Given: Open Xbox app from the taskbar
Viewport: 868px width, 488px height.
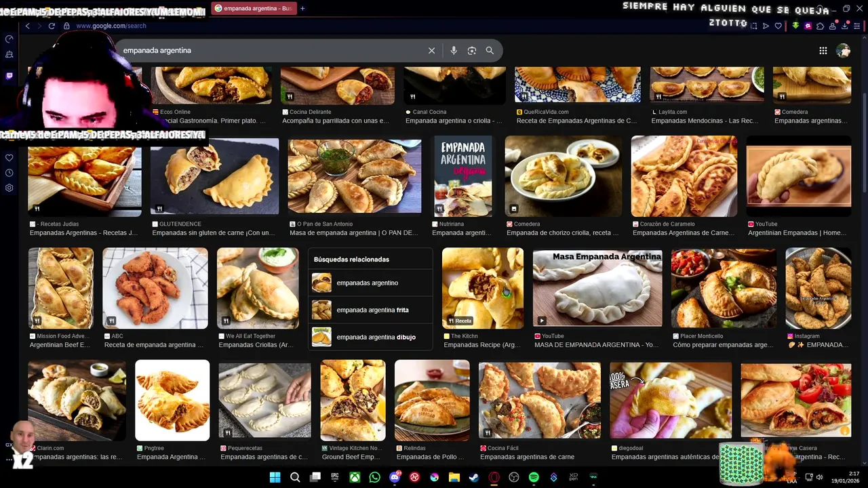Looking at the screenshot, I should 355,477.
